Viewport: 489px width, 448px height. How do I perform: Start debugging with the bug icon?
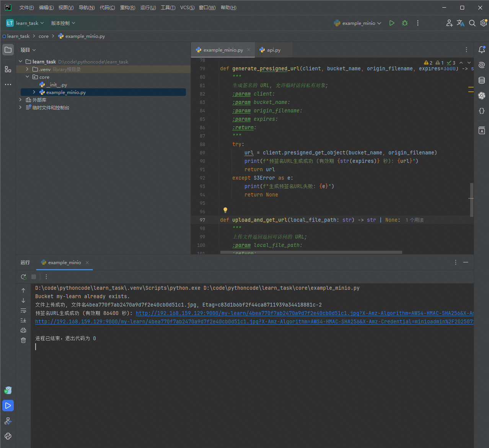(x=405, y=23)
